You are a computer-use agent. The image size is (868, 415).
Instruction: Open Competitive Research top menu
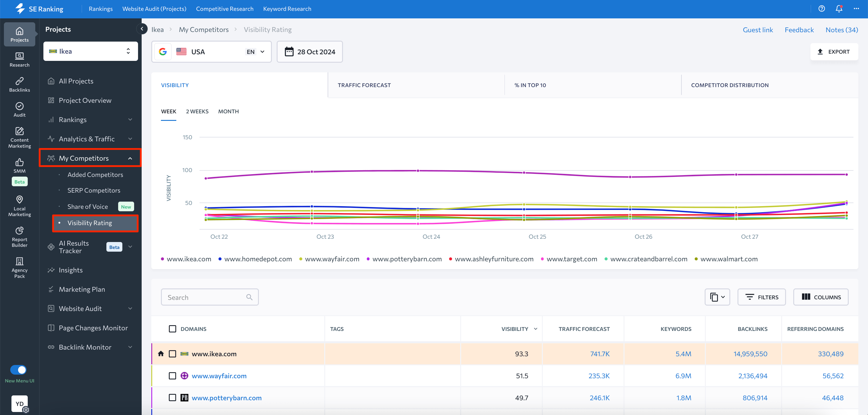pyautogui.click(x=225, y=9)
